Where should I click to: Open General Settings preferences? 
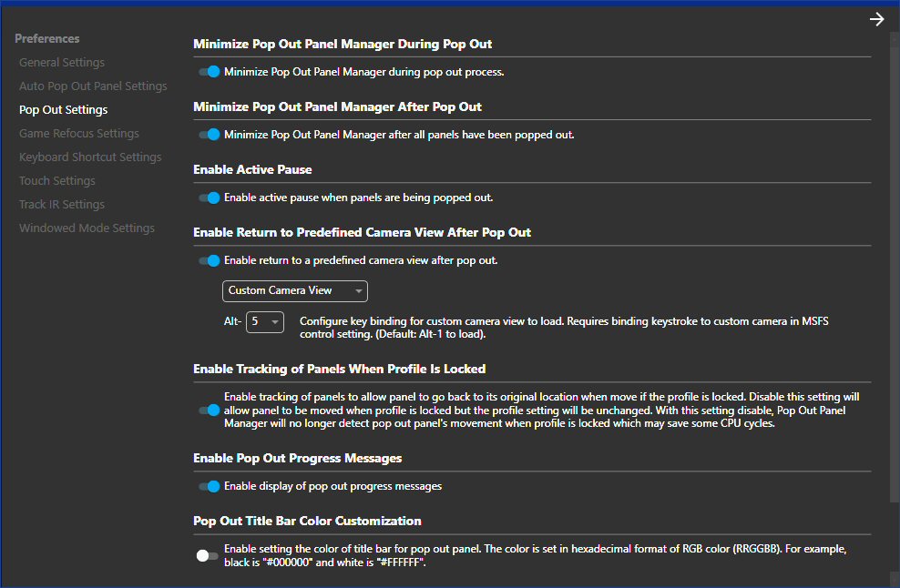62,63
